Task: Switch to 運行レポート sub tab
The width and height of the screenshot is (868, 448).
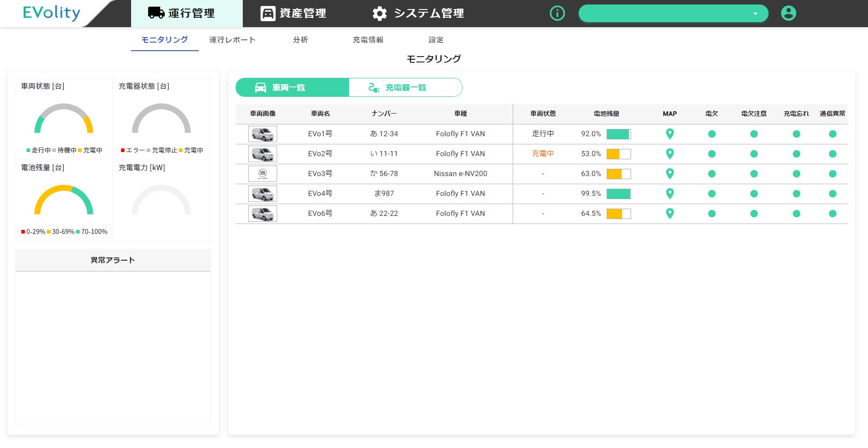Action: 232,40
